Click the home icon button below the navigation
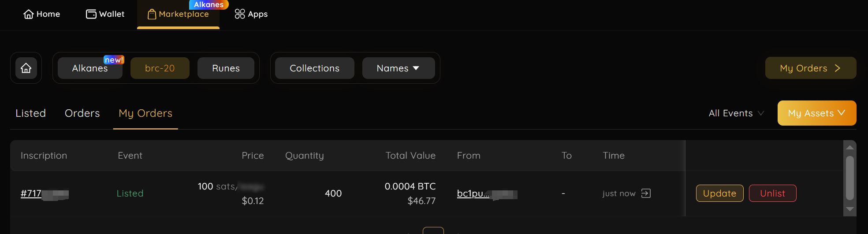Viewport: 868px width, 234px height. pos(26,68)
